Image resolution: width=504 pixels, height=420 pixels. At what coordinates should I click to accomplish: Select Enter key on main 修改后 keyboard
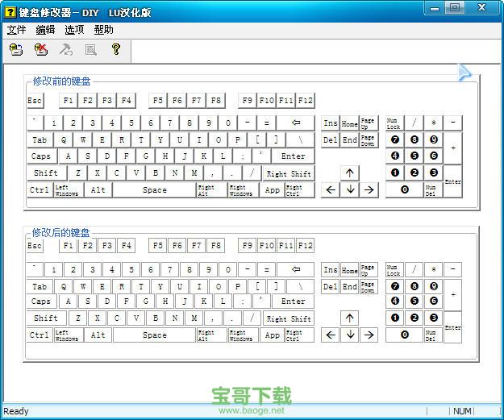(x=294, y=301)
